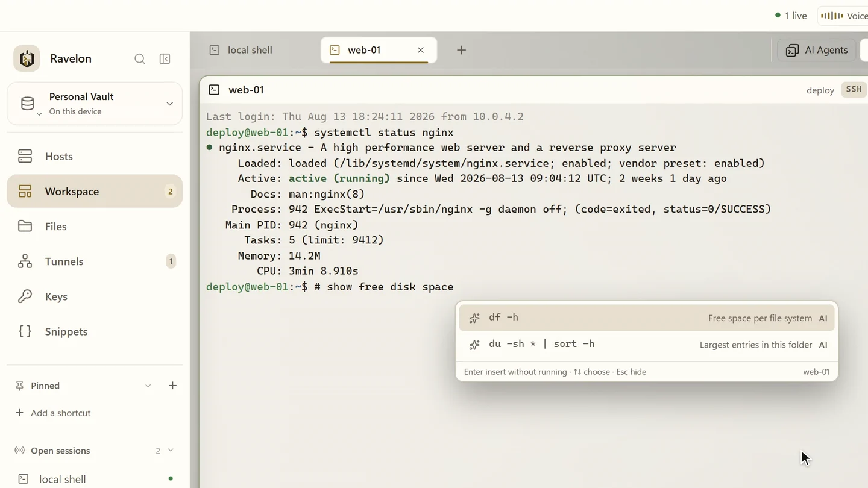This screenshot has height=488, width=868.
Task: Click the Keys key icon
Action: [25, 296]
